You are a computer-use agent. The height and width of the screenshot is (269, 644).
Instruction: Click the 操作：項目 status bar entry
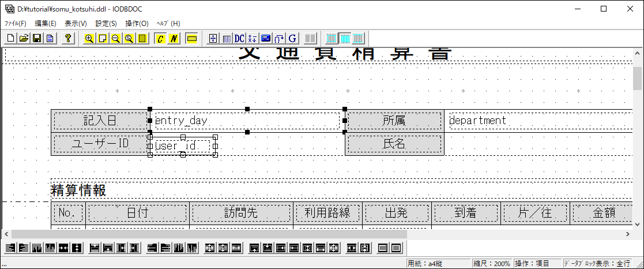[537, 264]
